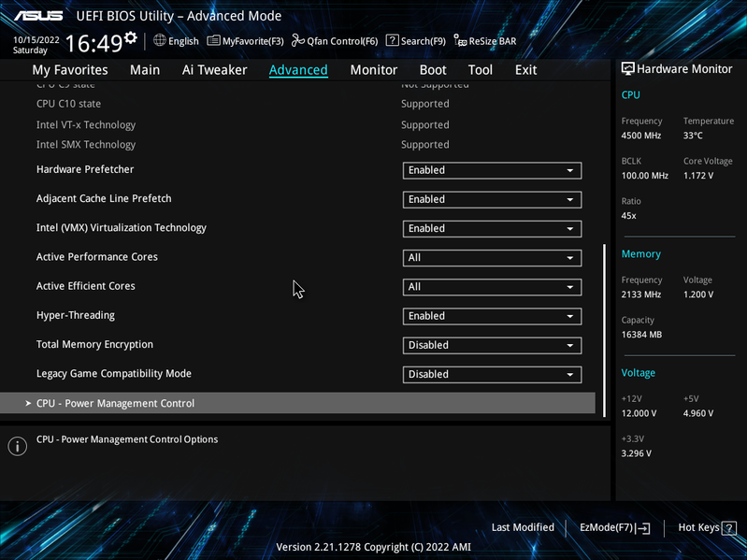Click the Version 2.21.1278 copyright text

tap(374, 547)
